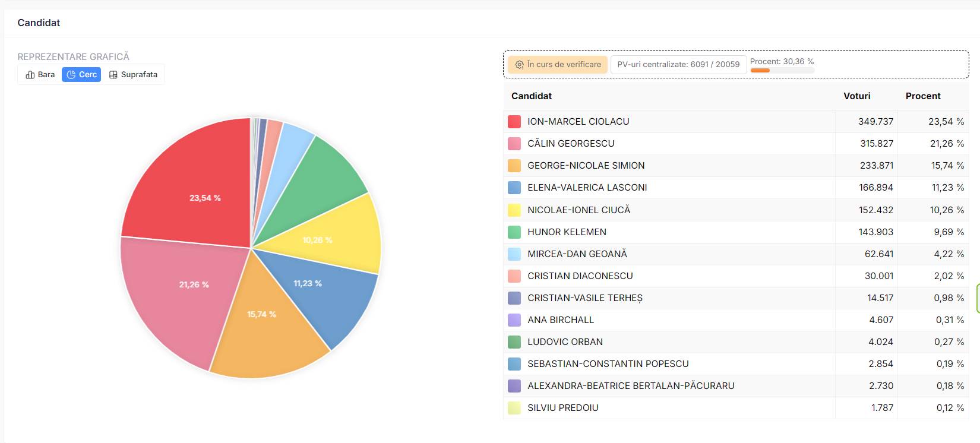Select the Cerc pie chart view
The height and width of the screenshot is (443, 980).
81,75
